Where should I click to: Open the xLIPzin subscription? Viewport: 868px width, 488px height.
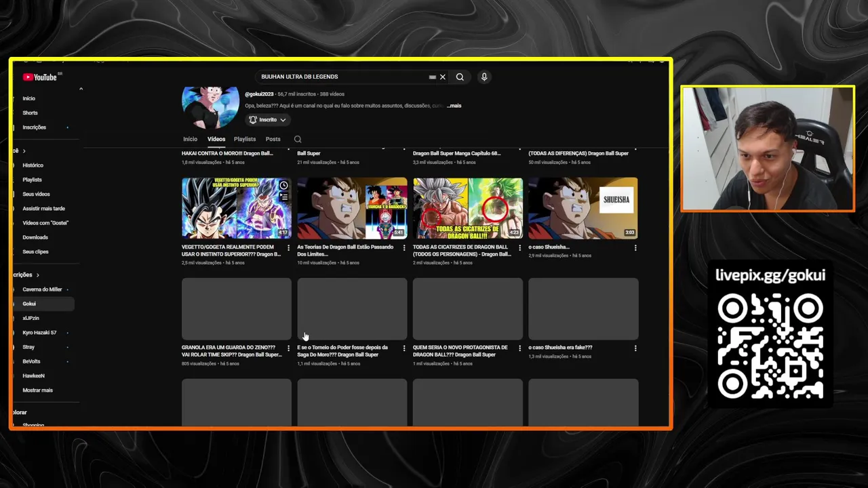coord(31,318)
